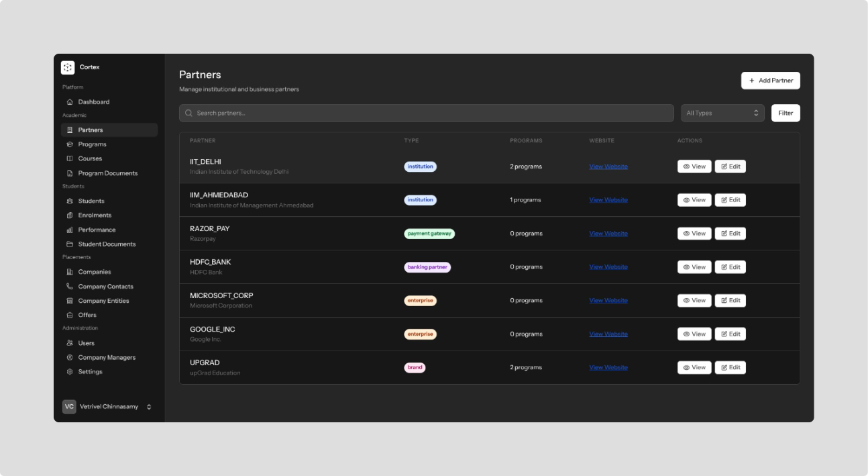The height and width of the screenshot is (476, 868).
Task: Click the upGrad Education subtitle
Action: coord(215,373)
